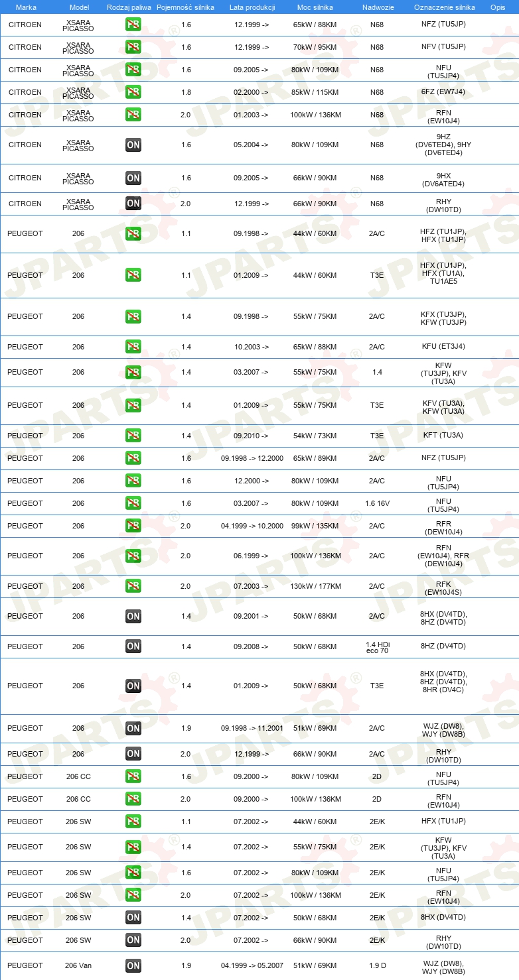This screenshot has width=519, height=980.
Task: Click body type 1.4 HDi eco 70
Action: pyautogui.click(x=377, y=648)
